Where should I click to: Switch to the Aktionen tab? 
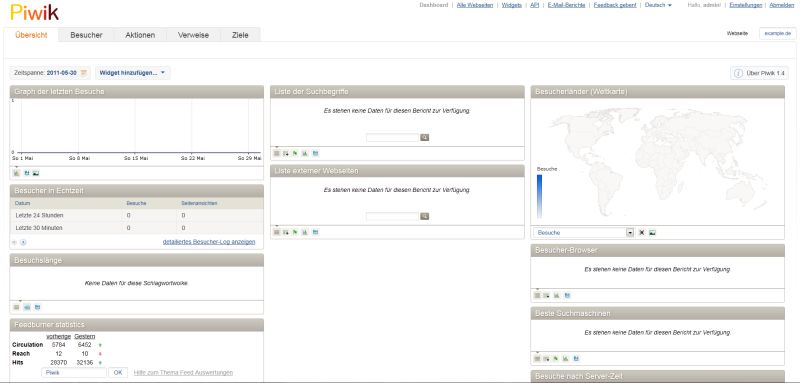[x=140, y=35]
